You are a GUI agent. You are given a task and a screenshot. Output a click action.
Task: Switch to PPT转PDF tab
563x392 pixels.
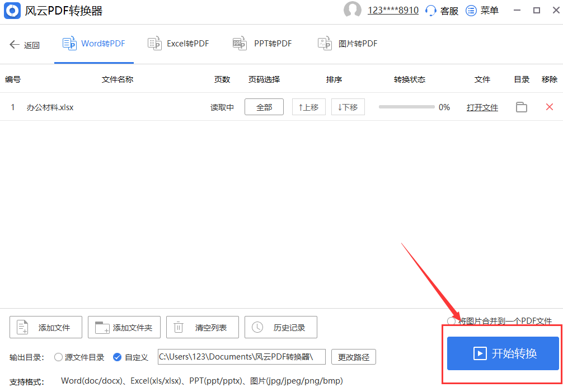click(262, 44)
